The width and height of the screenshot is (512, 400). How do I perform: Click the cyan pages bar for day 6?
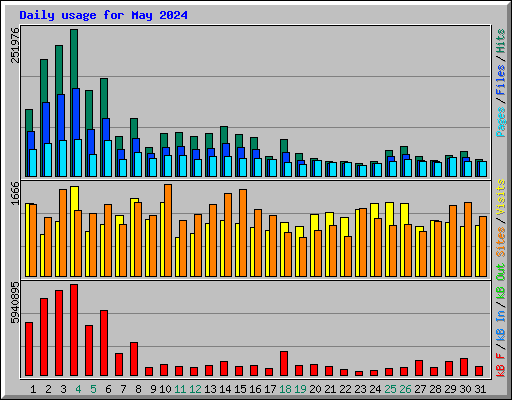tap(108, 158)
